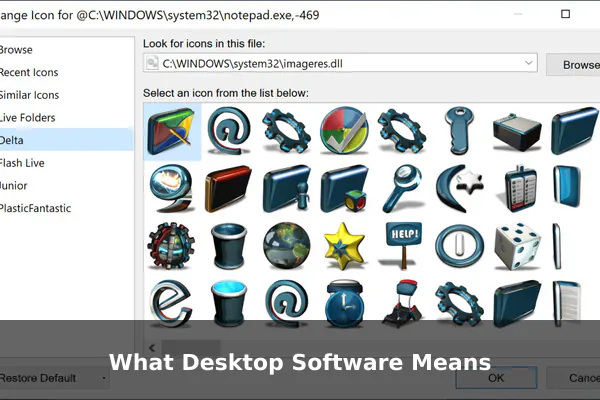Pick the HELP! signpost icon
This screenshot has height=400, width=600.
click(403, 246)
